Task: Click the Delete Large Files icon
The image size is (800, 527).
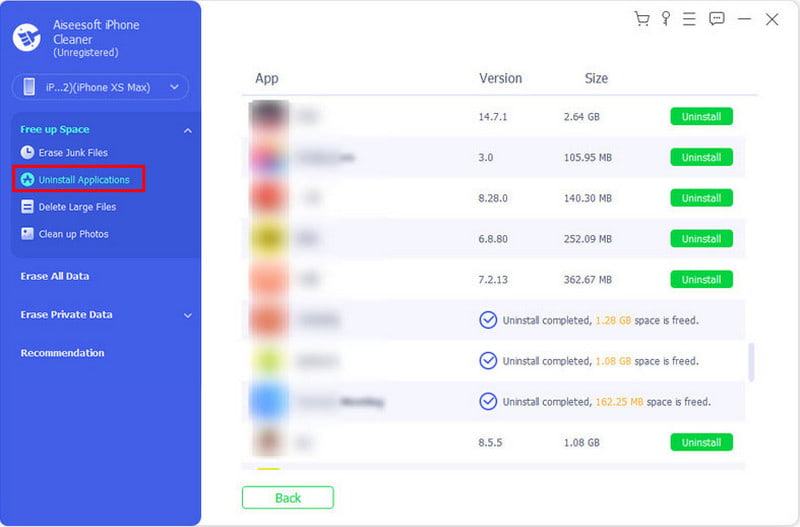Action: click(x=28, y=207)
